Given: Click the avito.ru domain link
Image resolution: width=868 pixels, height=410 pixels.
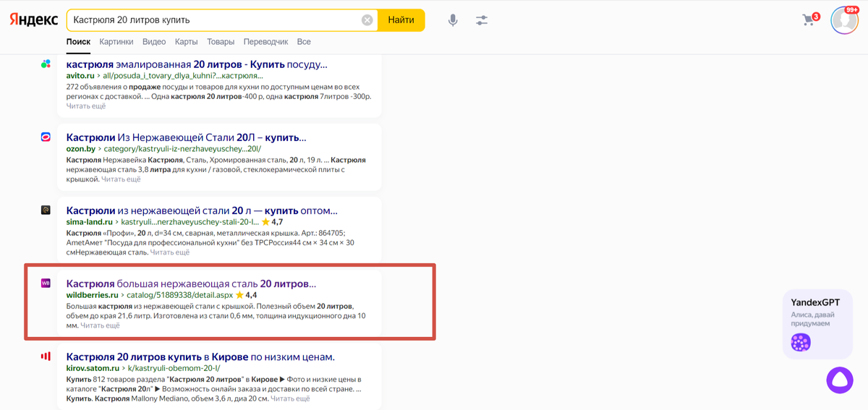Looking at the screenshot, I should pyautogui.click(x=80, y=75).
